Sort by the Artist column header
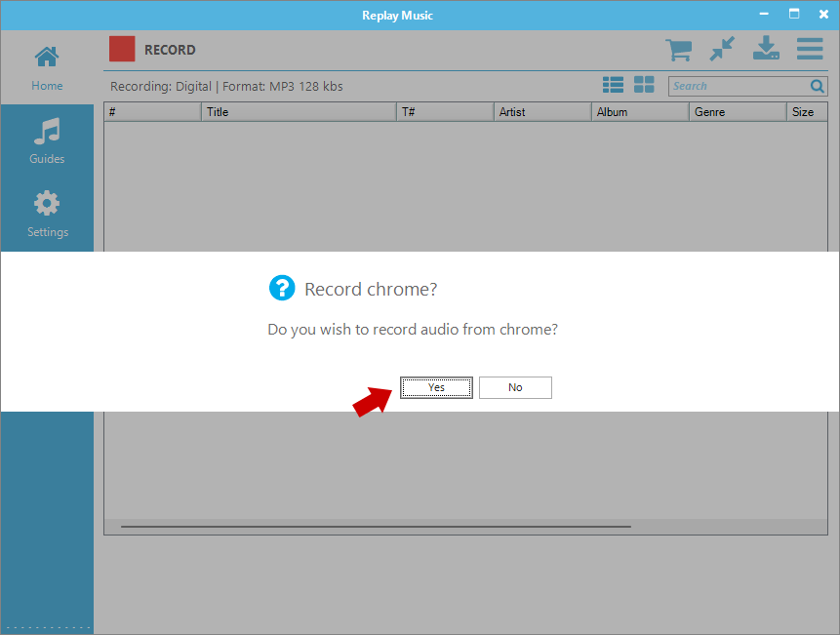 [542, 112]
